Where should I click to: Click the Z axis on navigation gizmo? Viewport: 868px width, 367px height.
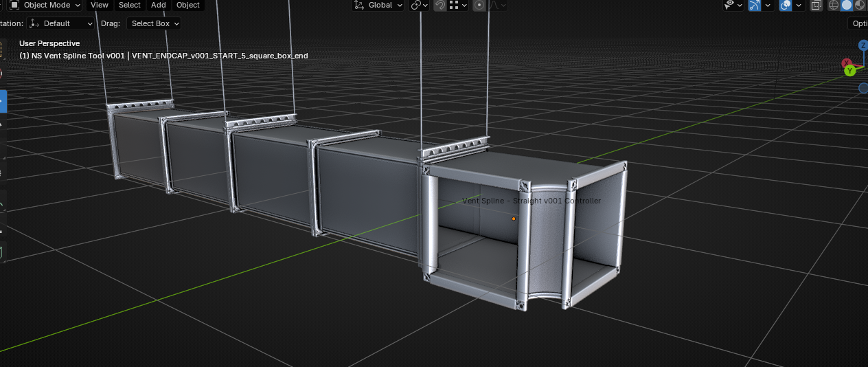tap(863, 45)
